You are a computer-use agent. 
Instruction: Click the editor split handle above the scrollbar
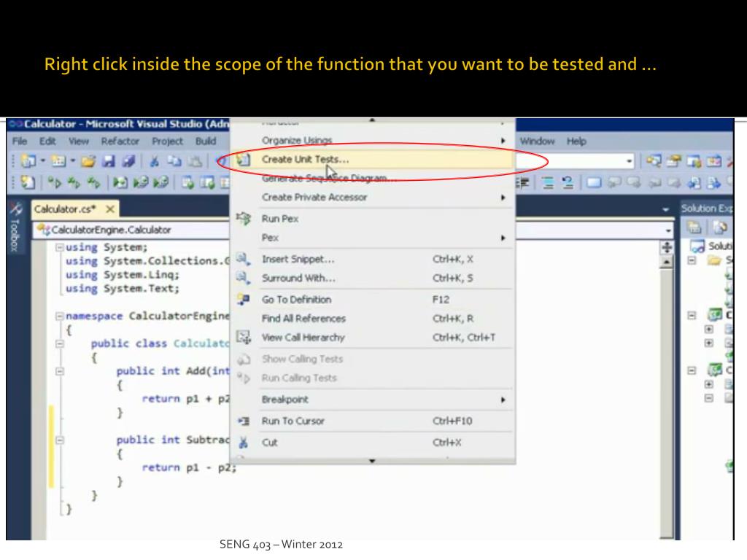667,247
